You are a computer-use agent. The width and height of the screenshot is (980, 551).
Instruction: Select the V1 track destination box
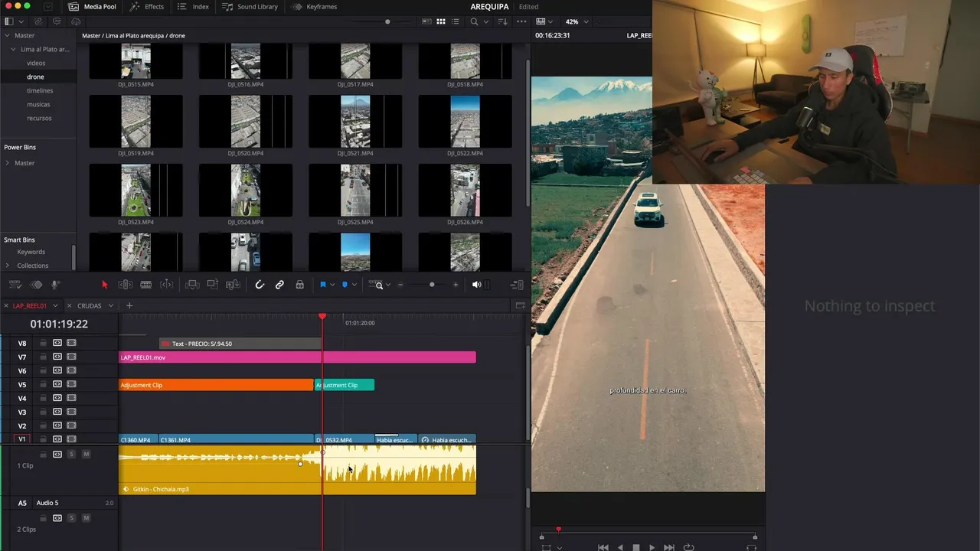tap(22, 439)
